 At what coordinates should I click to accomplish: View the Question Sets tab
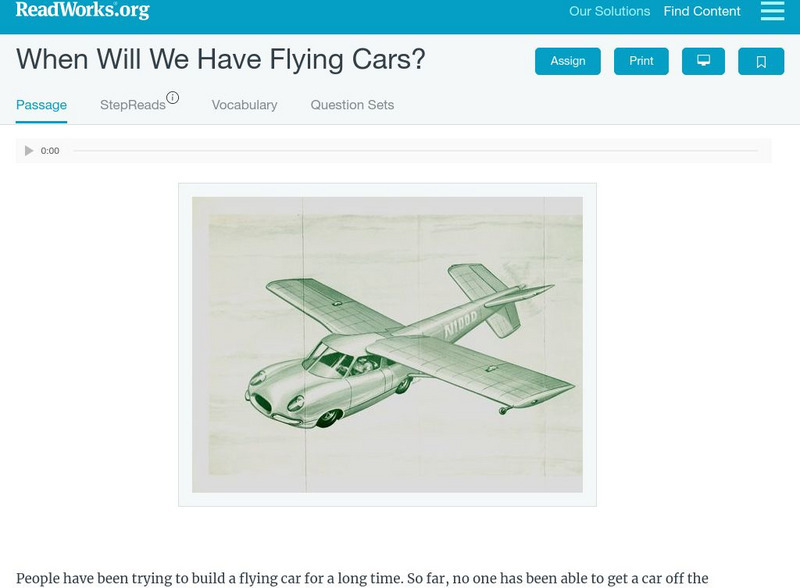click(352, 105)
